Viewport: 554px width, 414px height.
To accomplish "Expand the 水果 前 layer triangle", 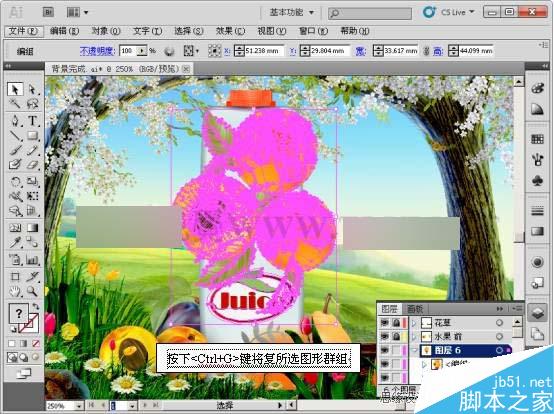I will pos(414,337).
